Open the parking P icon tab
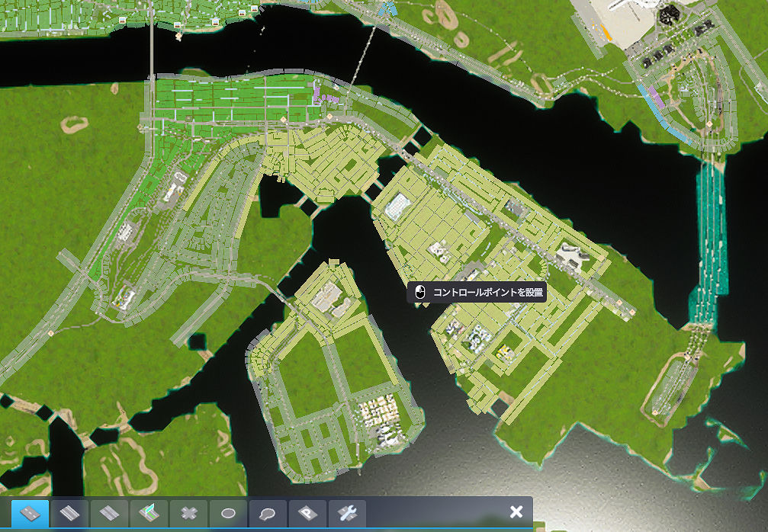The image size is (768, 532). point(308,512)
